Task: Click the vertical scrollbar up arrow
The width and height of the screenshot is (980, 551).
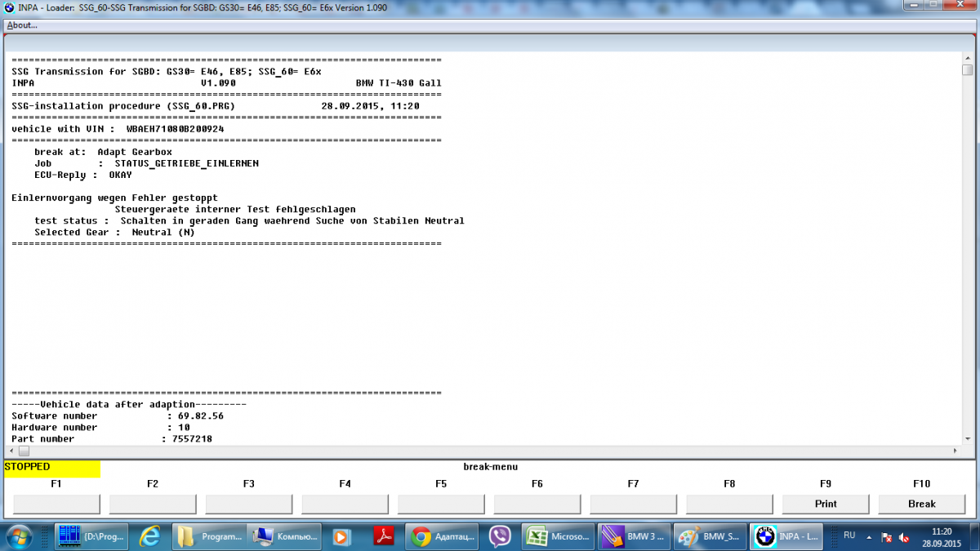Action: 968,58
